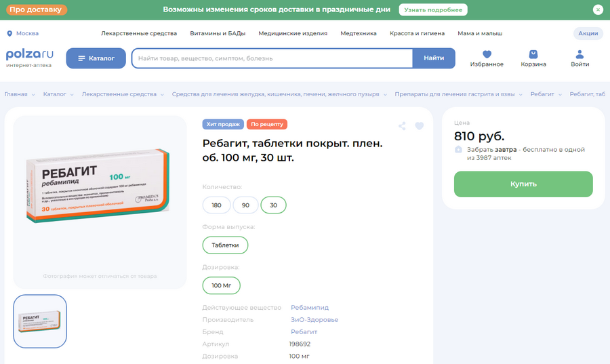Open Витамины и БАДы menu

click(218, 33)
